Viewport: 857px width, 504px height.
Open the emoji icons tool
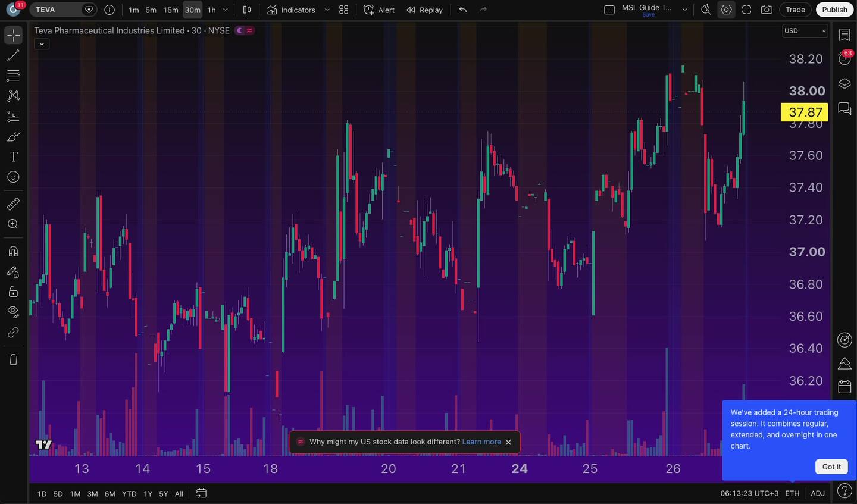13,177
